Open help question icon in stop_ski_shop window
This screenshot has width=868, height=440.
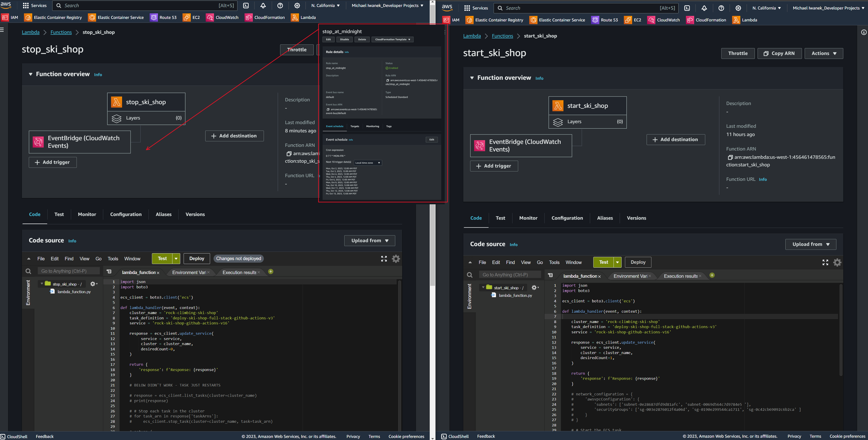point(280,5)
